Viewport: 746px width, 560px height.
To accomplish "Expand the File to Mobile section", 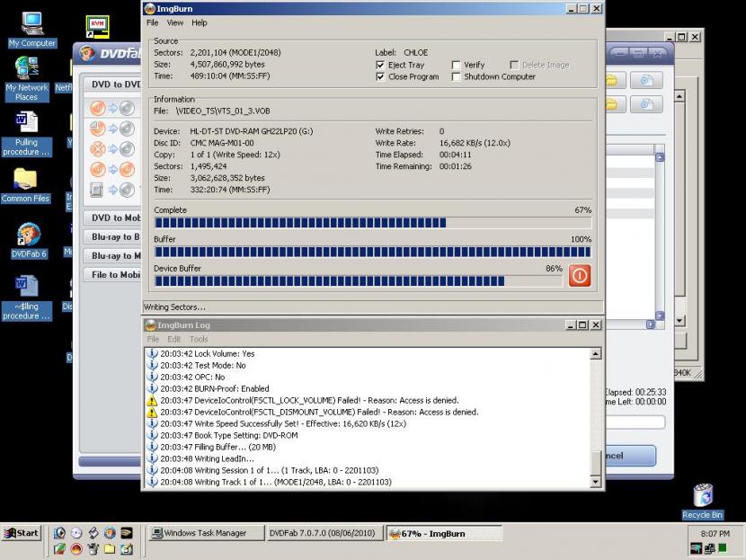I will tap(114, 275).
